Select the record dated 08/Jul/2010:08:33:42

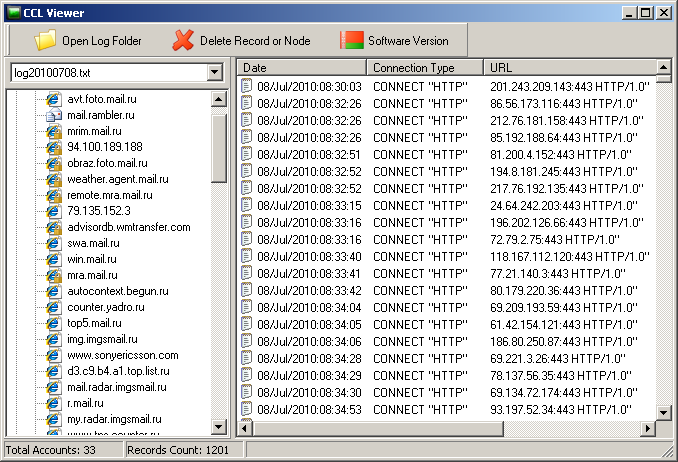point(446,290)
